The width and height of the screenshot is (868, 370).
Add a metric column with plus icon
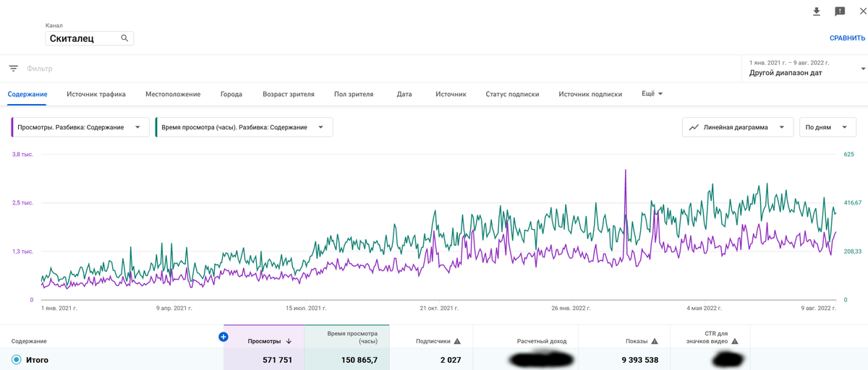coord(223,337)
